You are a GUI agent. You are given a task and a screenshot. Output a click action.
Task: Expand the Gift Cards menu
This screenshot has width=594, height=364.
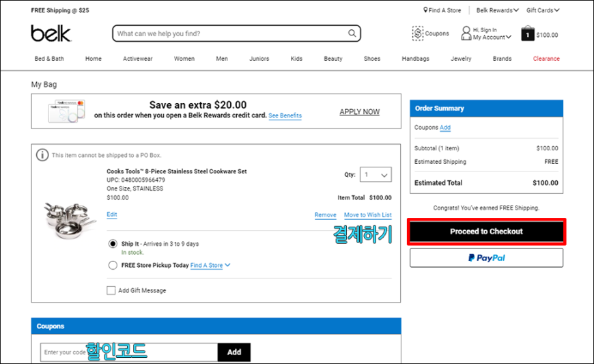point(543,10)
